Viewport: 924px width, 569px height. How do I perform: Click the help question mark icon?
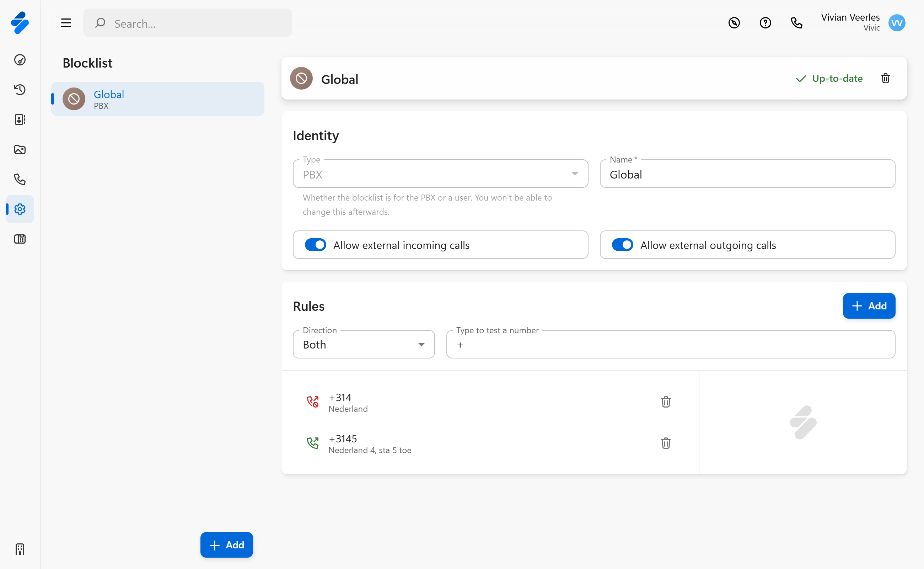click(x=765, y=23)
